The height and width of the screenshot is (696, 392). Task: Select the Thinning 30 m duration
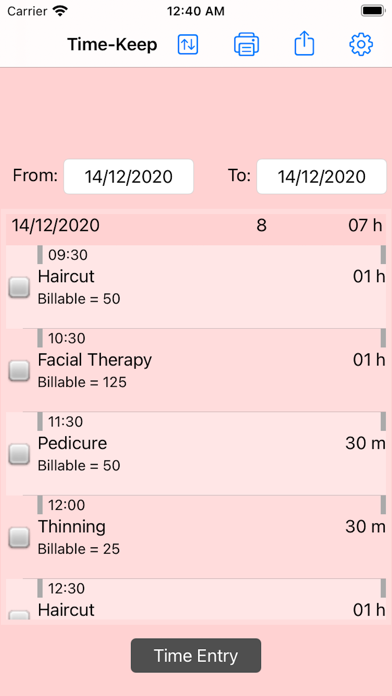tap(365, 527)
